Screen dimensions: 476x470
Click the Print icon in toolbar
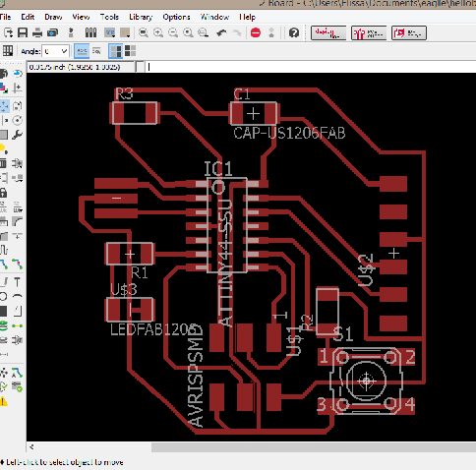pos(37,32)
